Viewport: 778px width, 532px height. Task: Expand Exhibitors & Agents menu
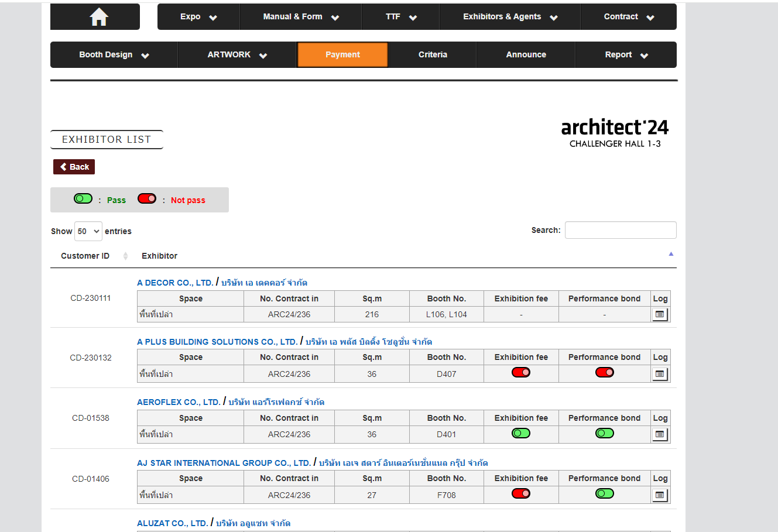tap(510, 17)
